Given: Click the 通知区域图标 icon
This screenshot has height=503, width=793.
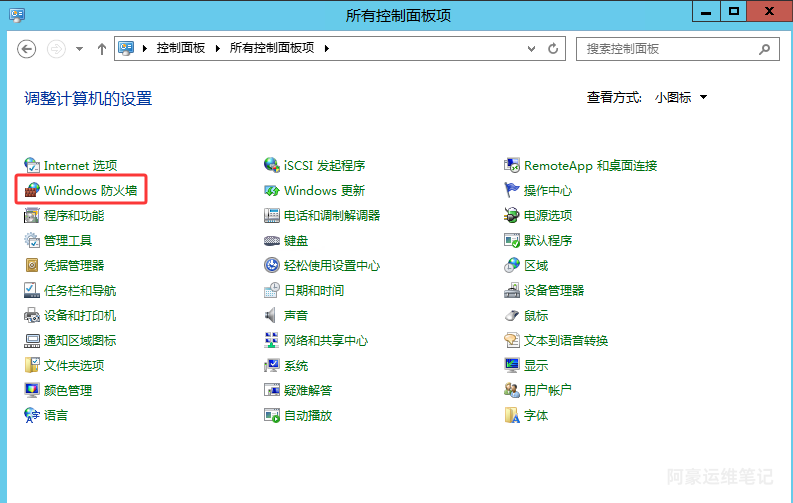Looking at the screenshot, I should tap(32, 340).
